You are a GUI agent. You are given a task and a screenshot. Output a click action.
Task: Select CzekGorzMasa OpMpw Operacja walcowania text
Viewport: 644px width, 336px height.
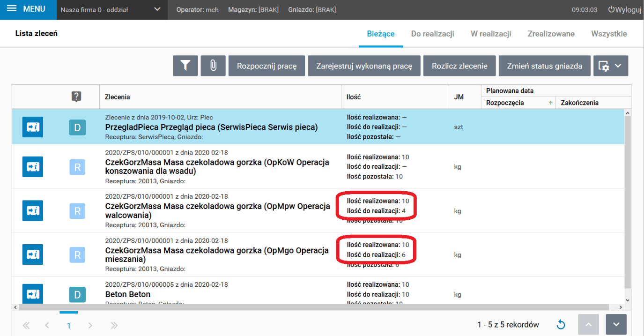pos(217,211)
